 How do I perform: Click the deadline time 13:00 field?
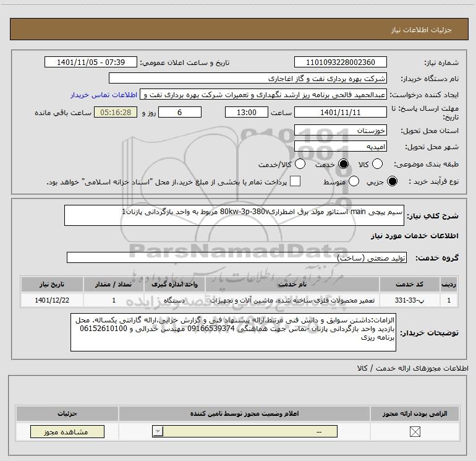tap(247, 113)
